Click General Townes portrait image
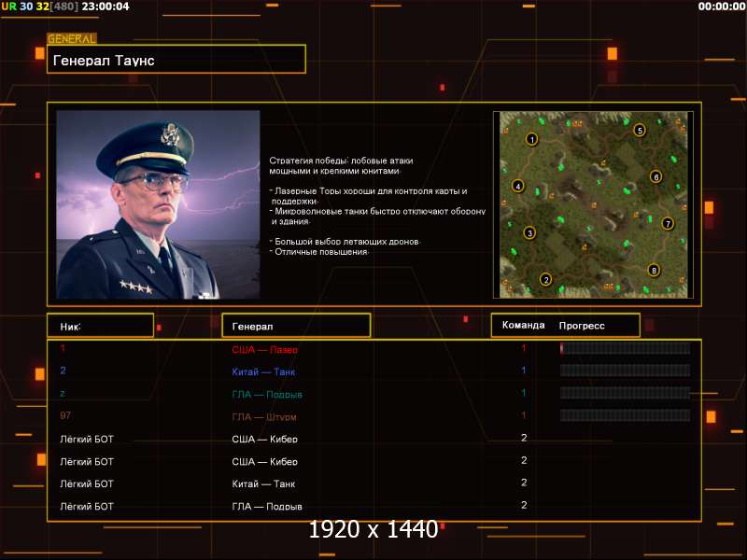747x560 pixels. pyautogui.click(x=158, y=204)
